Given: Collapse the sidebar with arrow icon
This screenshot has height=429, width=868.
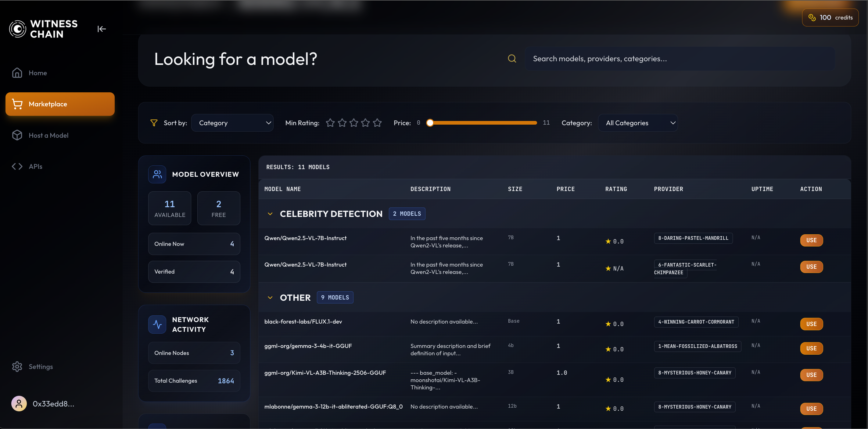Looking at the screenshot, I should [102, 29].
